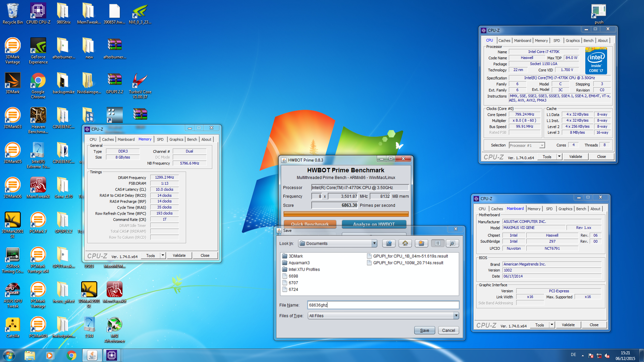This screenshot has width=644, height=362.
Task: Cancel the Save dialog
Action: pos(448,330)
